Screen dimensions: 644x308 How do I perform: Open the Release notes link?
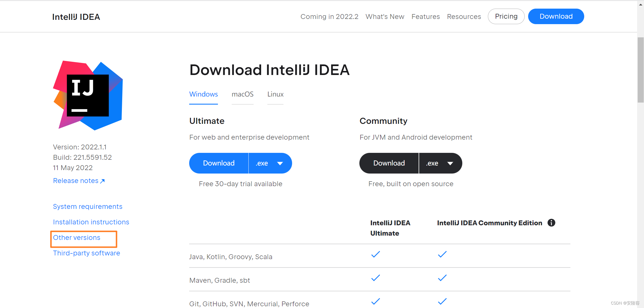click(79, 181)
